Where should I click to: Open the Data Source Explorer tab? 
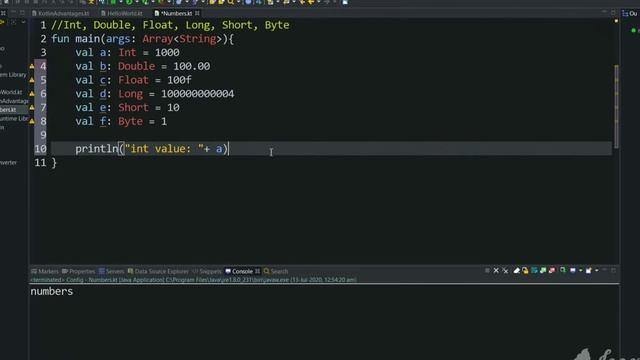coord(158,271)
